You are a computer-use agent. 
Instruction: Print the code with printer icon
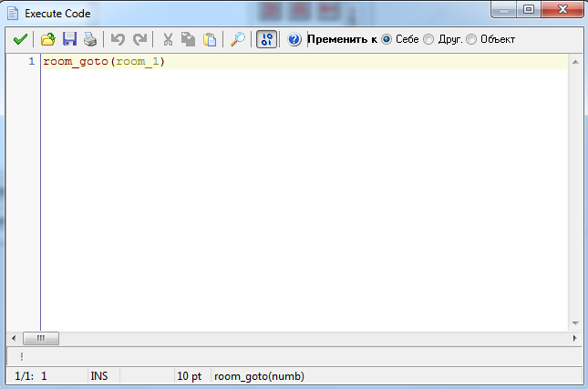click(x=90, y=39)
